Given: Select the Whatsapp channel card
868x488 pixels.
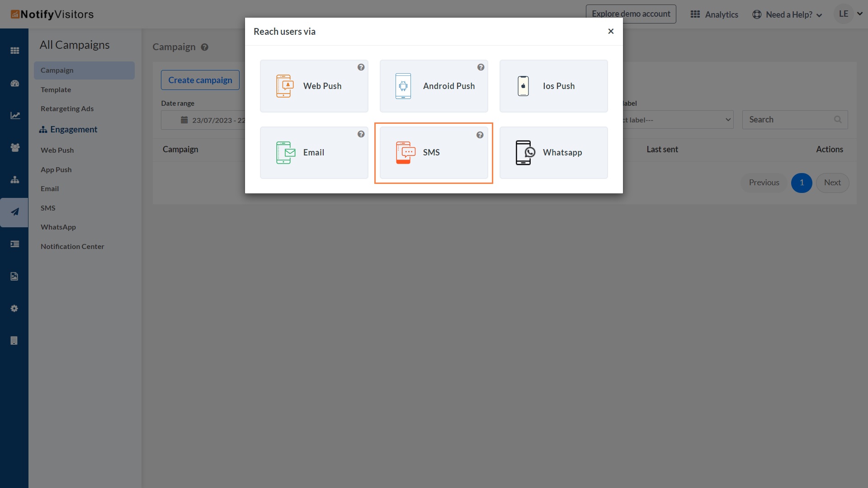Looking at the screenshot, I should (553, 153).
